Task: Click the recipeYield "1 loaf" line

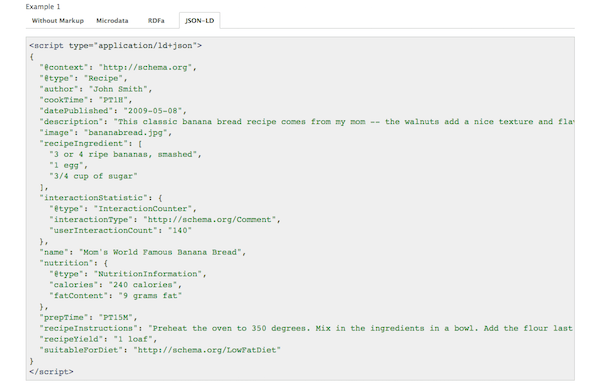Action: 98,339
